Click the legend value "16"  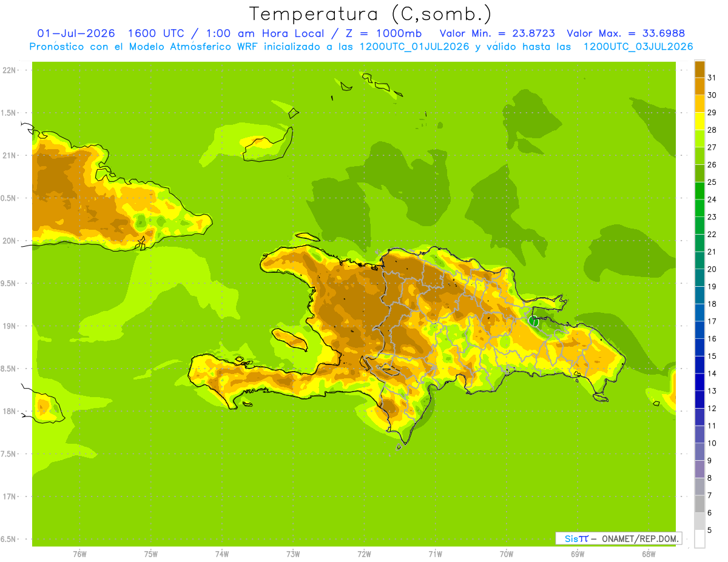pyautogui.click(x=712, y=339)
